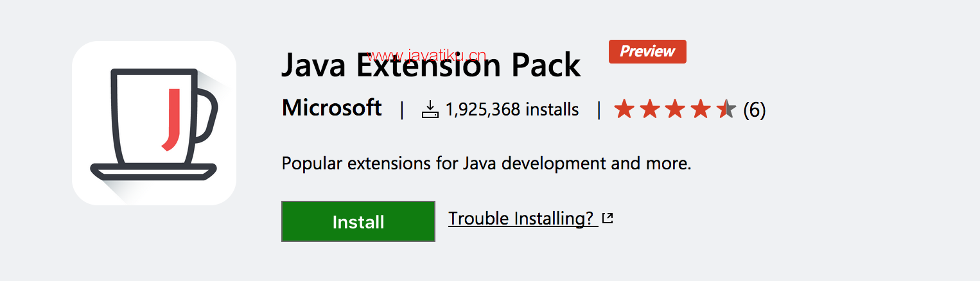Click the Java Extension Pack coffee cup logo
The height and width of the screenshot is (281, 980).
click(x=154, y=123)
